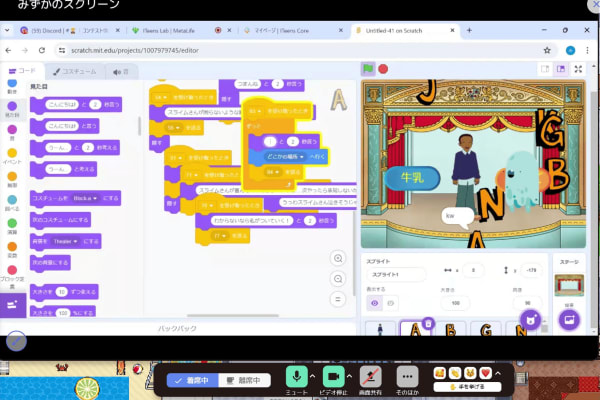Viewport: 600px width, 400px height.
Task: Click the pencil annotation icon
Action: point(16,341)
